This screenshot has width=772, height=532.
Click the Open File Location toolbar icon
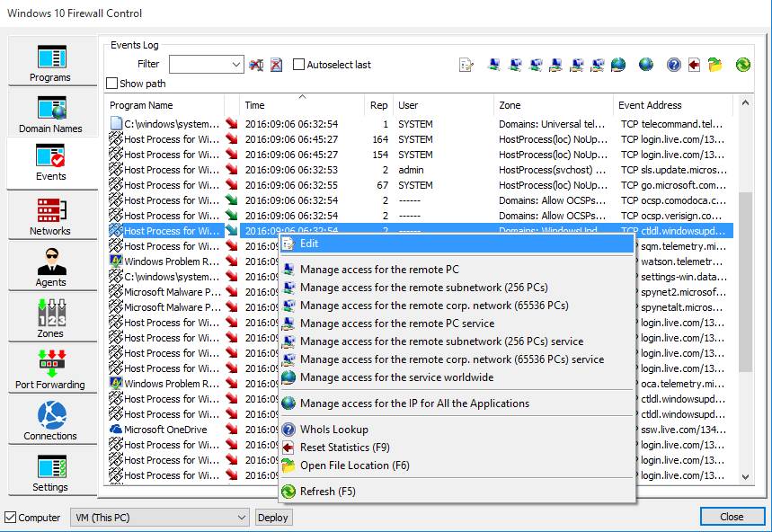tap(714, 65)
